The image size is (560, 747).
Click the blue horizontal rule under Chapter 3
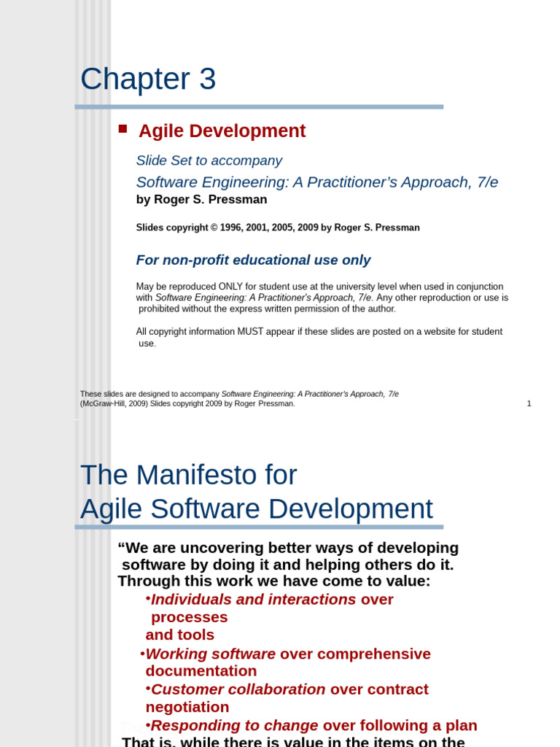(x=259, y=107)
